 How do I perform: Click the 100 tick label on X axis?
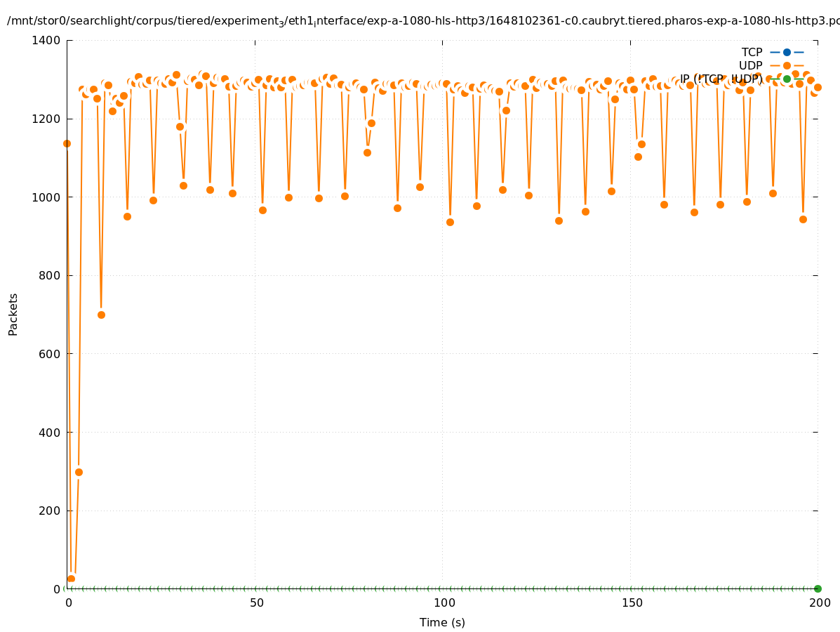pos(444,603)
